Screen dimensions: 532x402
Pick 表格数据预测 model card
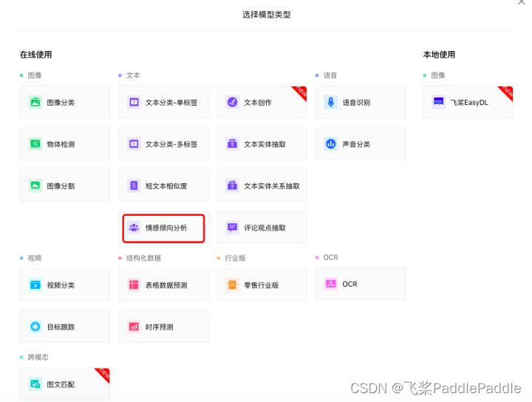click(x=163, y=285)
